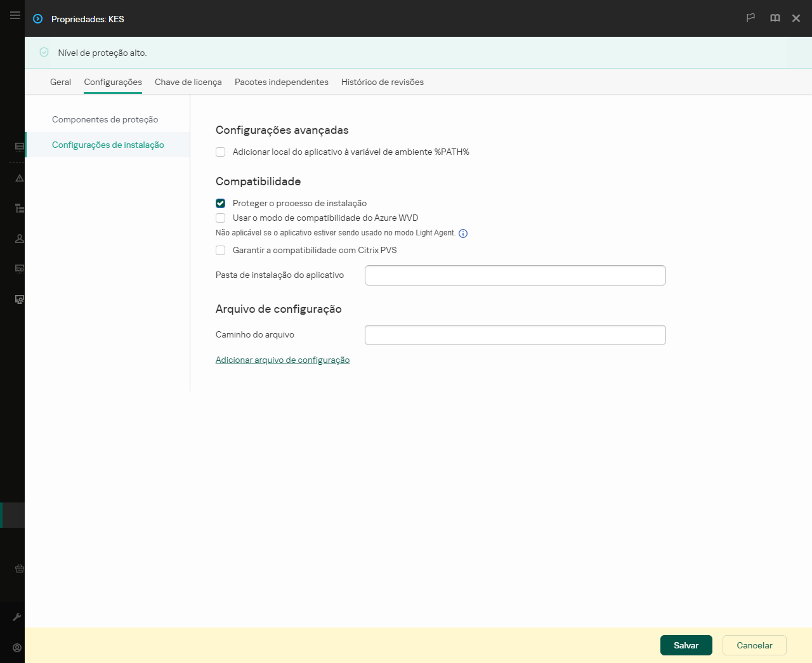Open the hamburger main menu

pos(15,15)
